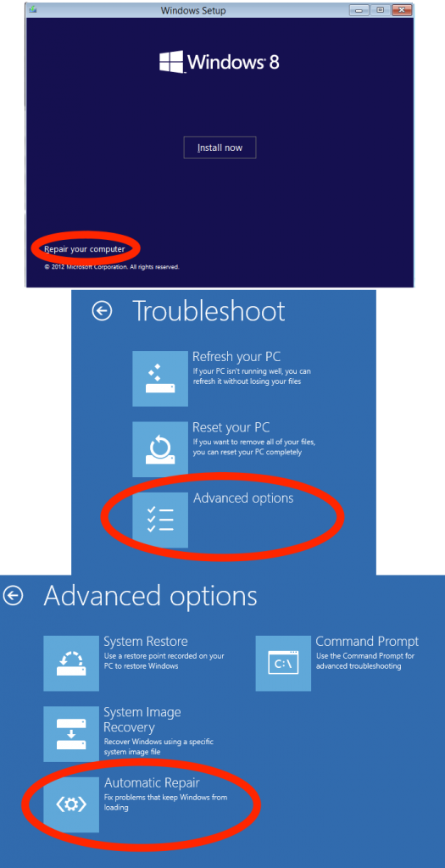Open the Command Prompt C:\ icon
The width and height of the screenshot is (445, 868).
point(283,663)
